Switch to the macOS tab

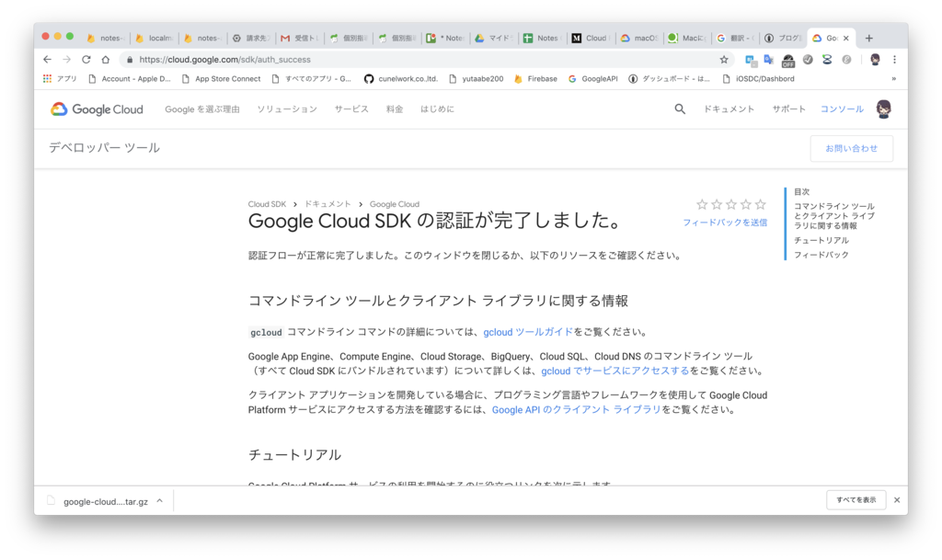pos(639,38)
